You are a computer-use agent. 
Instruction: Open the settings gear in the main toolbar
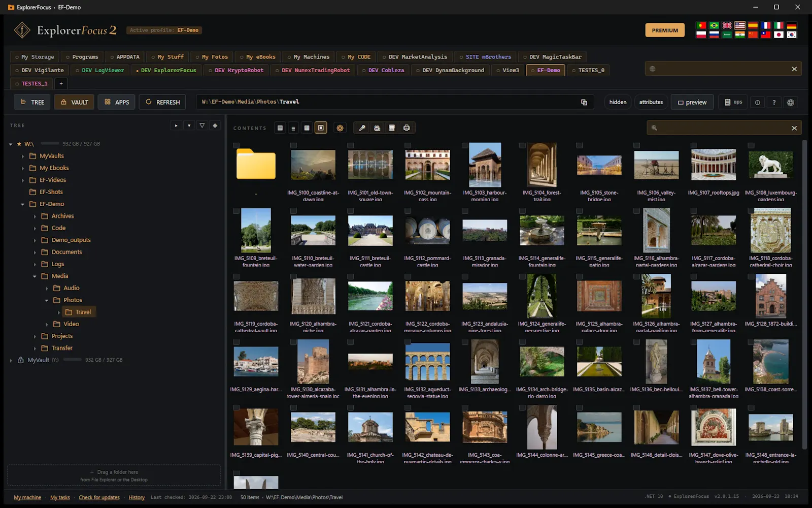[791, 103]
